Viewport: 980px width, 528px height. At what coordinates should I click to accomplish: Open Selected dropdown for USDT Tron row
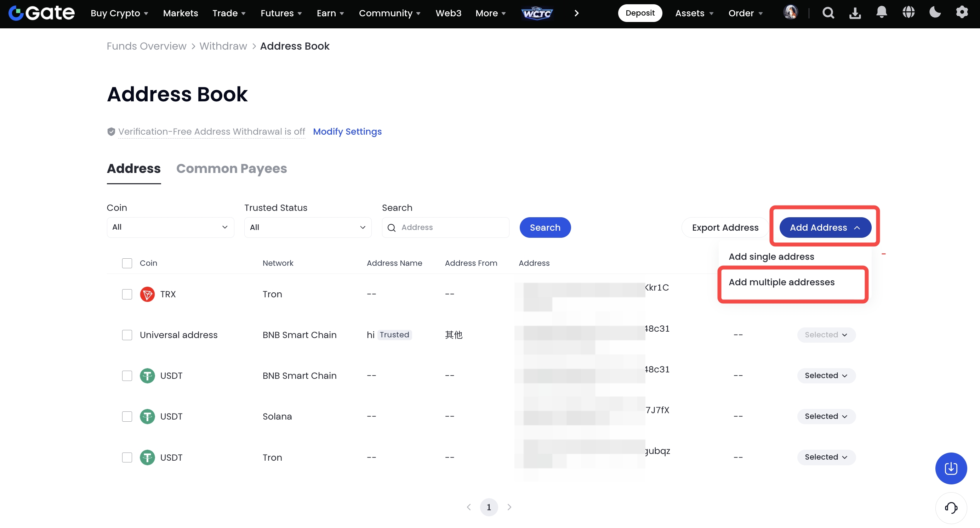tap(826, 457)
